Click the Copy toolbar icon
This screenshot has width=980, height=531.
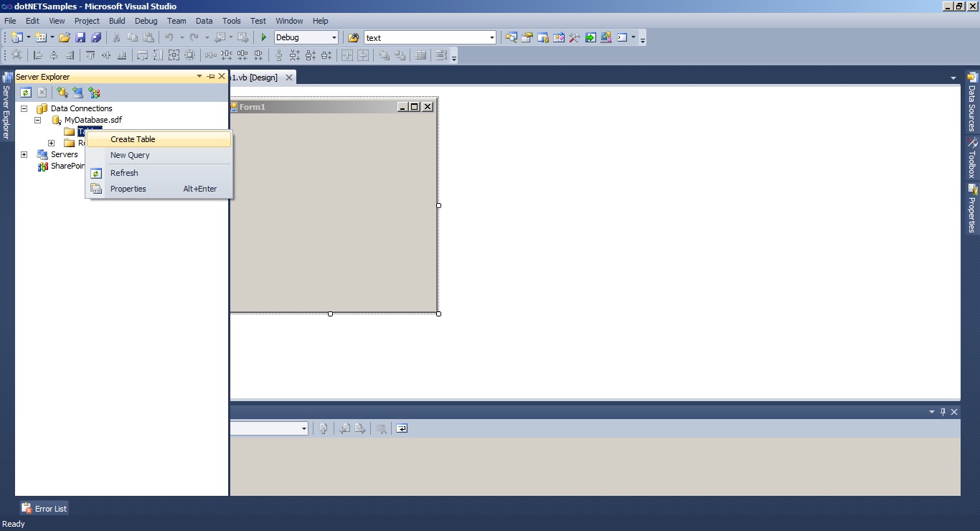pos(132,37)
